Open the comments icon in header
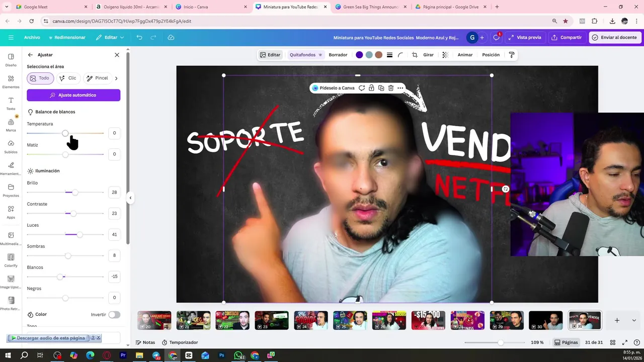 (x=497, y=37)
